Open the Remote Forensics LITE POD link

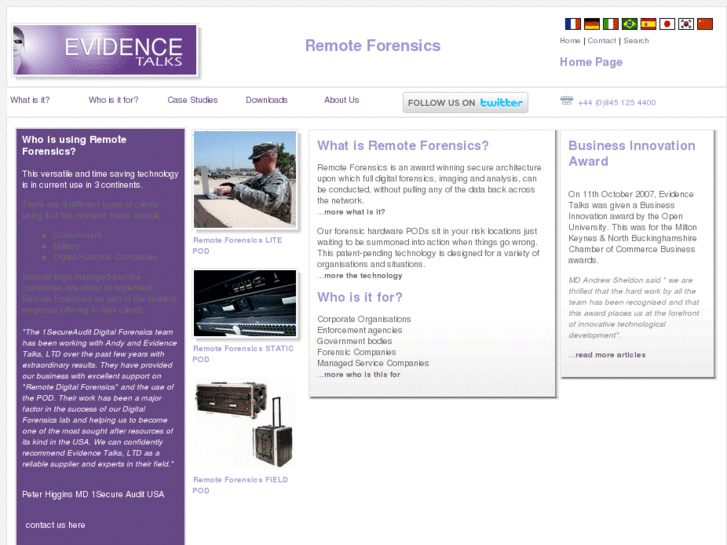point(237,245)
